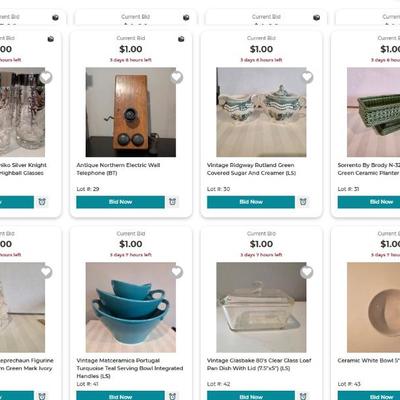Open Vintage Glasbake Clear Glass Loaf Pan title
The image size is (400, 400).
point(259,364)
